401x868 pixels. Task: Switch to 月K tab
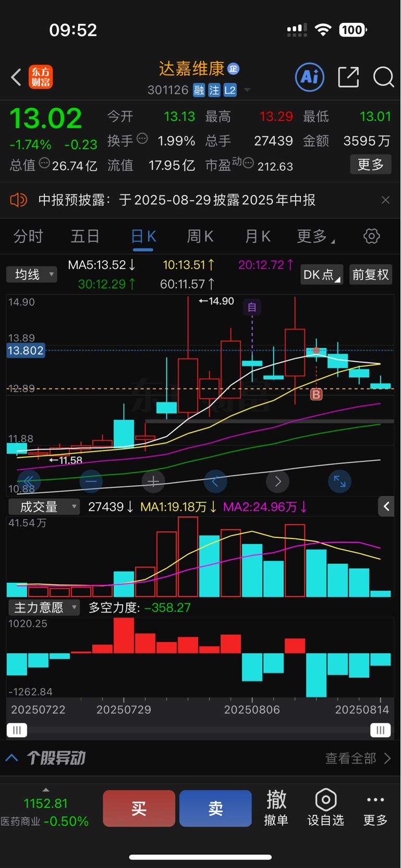[258, 236]
